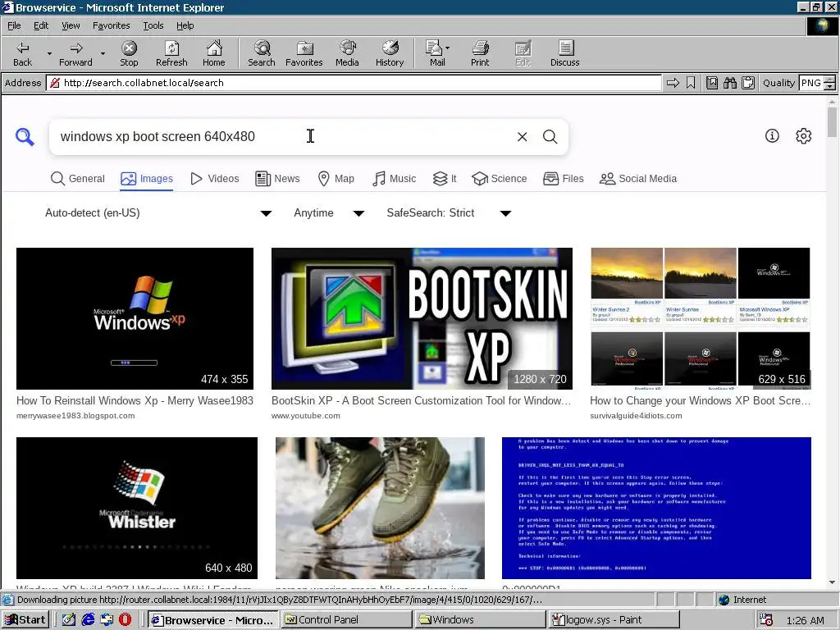
Task: Open the Help menu
Action: [185, 25]
